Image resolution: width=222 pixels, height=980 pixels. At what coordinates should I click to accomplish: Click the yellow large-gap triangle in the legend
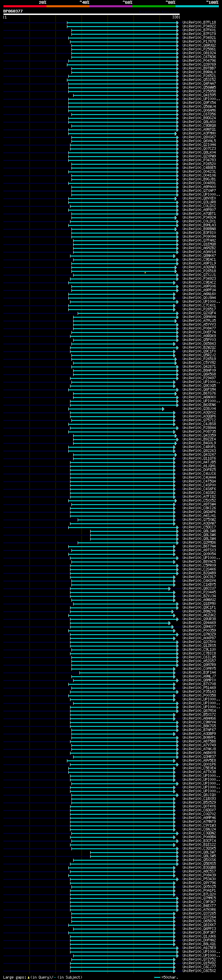coord(28,977)
